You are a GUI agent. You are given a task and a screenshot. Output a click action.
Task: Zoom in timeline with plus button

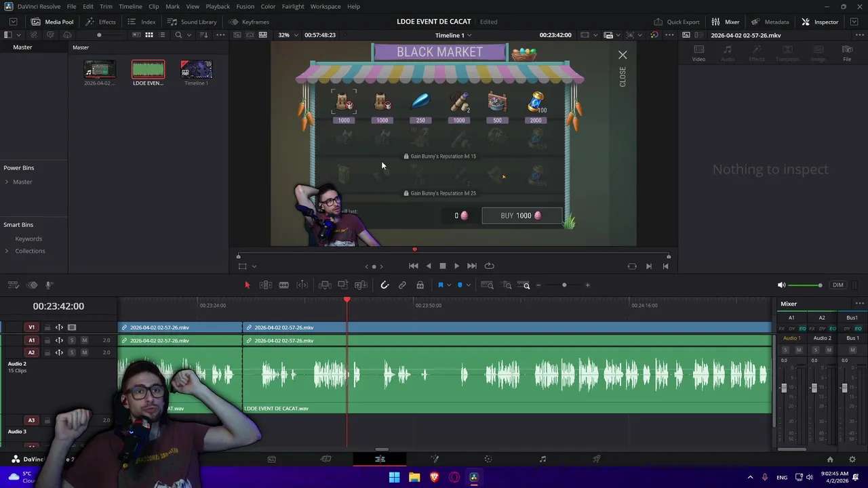(x=587, y=285)
